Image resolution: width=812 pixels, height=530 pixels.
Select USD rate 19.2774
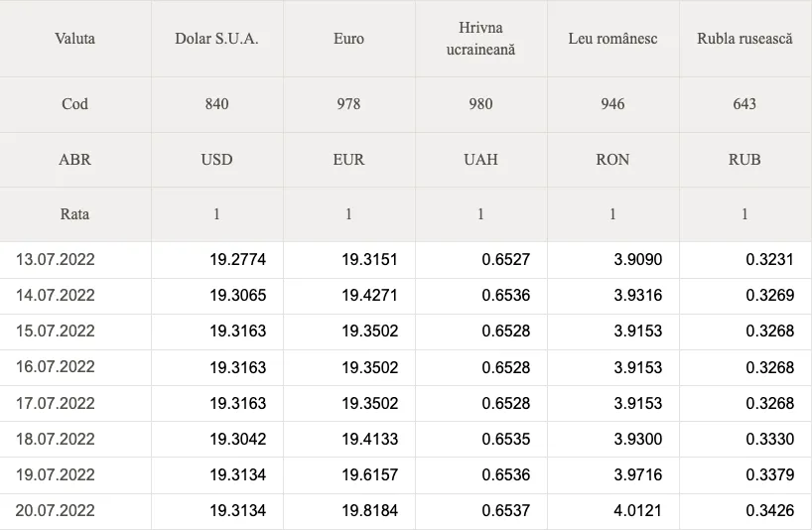click(237, 259)
